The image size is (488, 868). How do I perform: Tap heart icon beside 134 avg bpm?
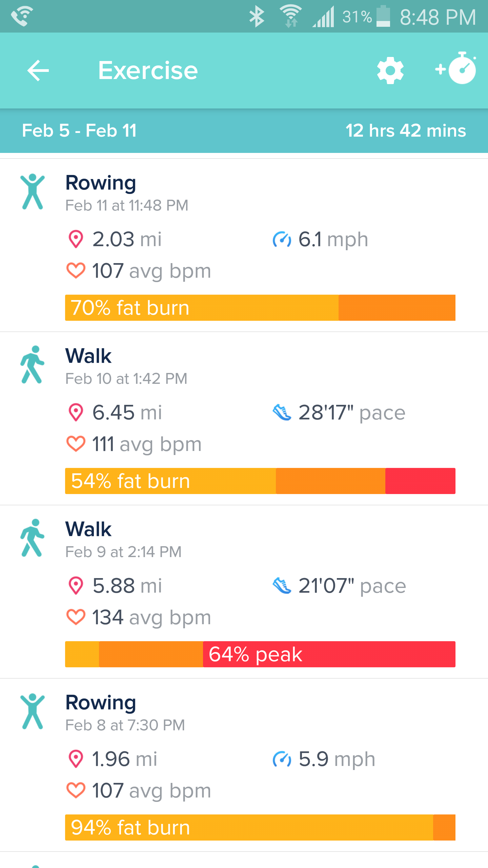click(x=76, y=617)
